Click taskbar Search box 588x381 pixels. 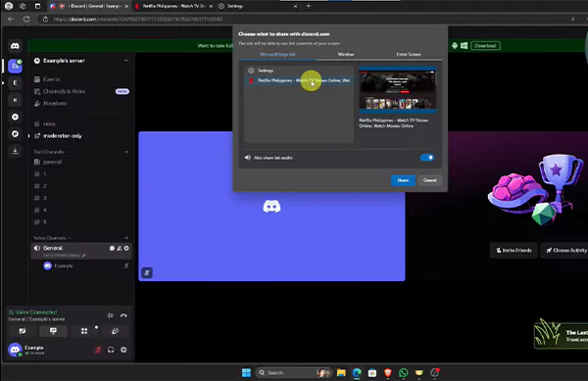(294, 373)
